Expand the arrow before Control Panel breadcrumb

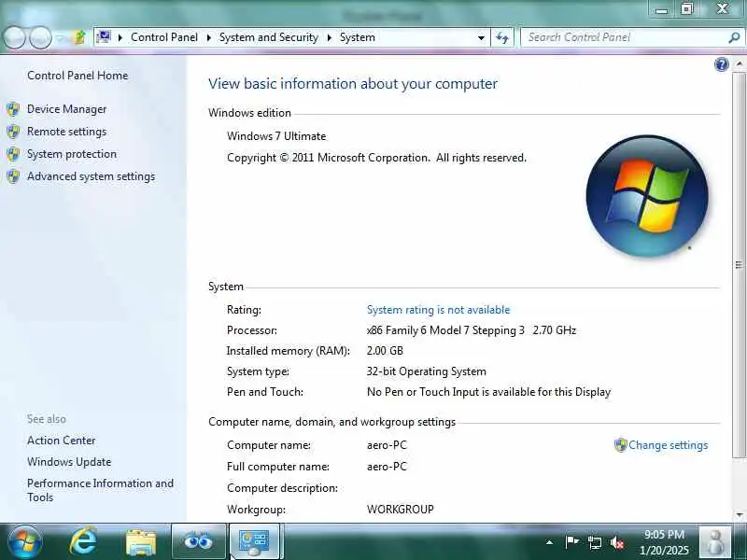coord(120,37)
